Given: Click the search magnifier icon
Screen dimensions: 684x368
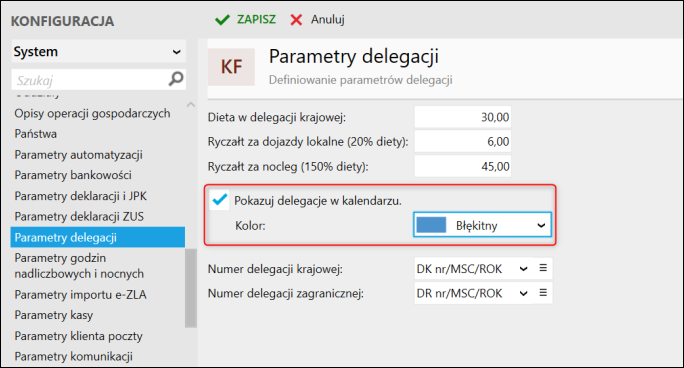Looking at the screenshot, I should [x=176, y=79].
